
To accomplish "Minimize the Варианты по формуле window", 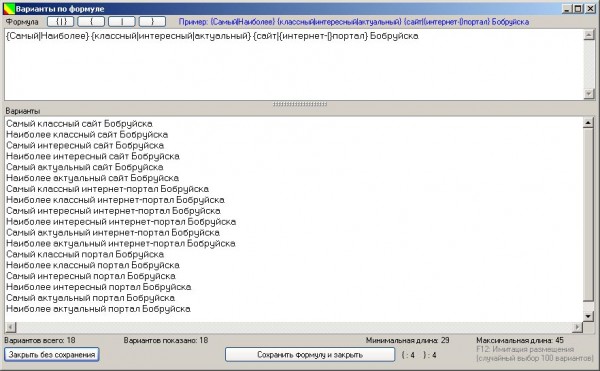I will point(567,8).
